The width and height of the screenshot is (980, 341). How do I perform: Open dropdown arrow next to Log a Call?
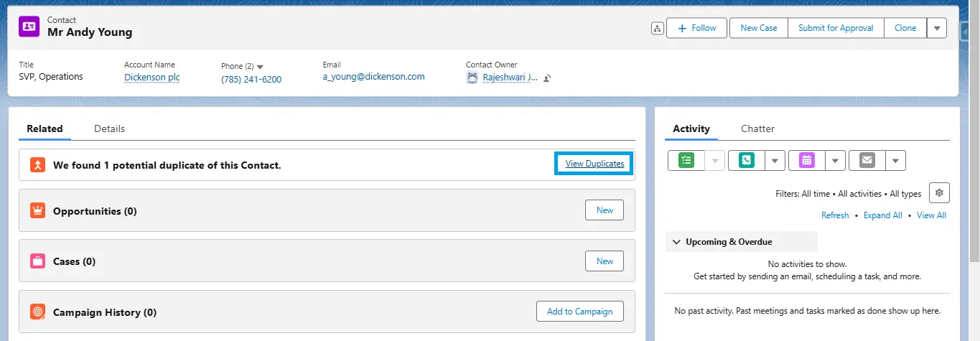(774, 161)
